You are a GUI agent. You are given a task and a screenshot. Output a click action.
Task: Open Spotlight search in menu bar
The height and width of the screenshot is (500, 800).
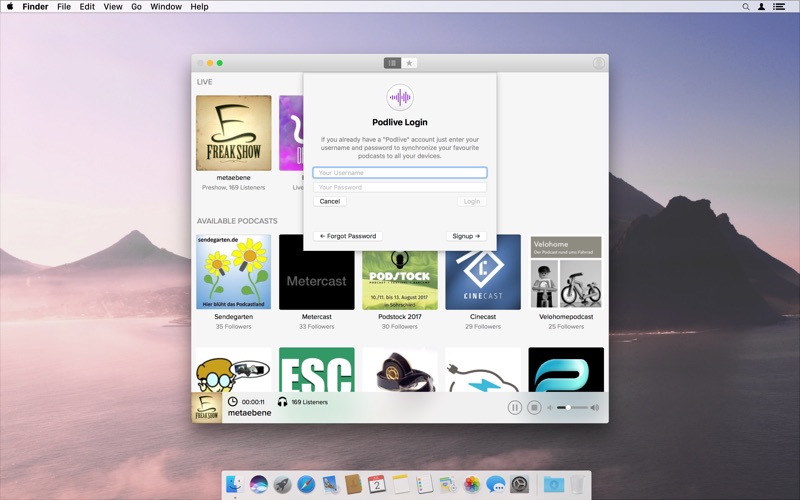745,7
